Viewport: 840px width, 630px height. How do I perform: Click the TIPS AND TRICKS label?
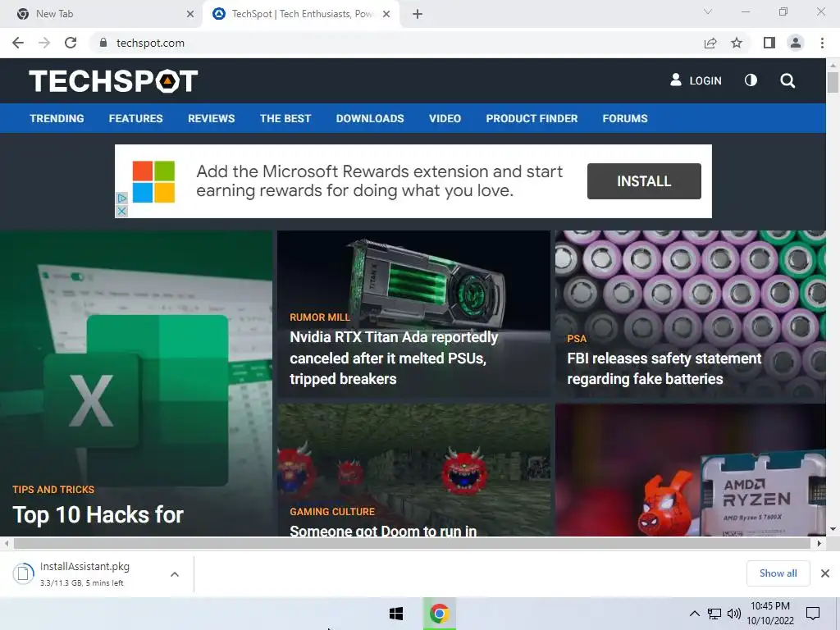coord(53,490)
